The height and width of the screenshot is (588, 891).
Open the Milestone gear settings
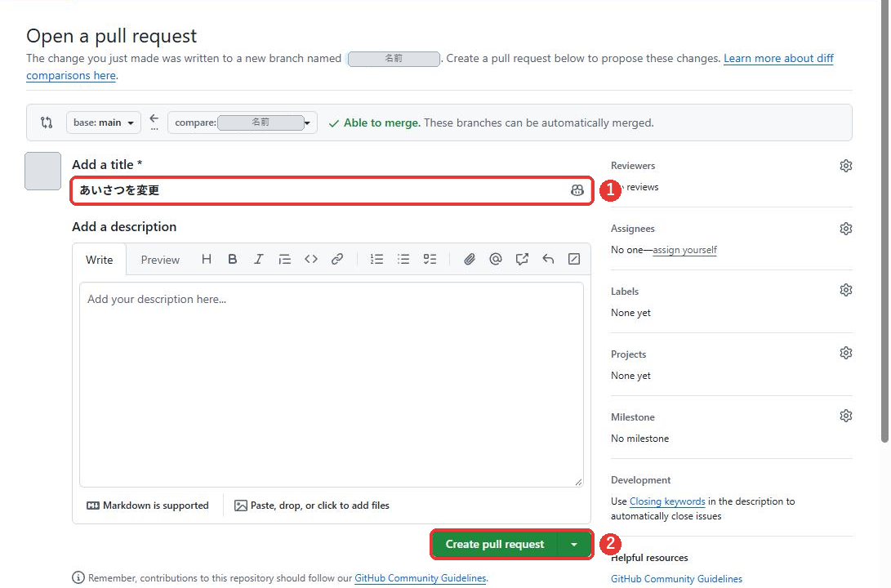pos(845,416)
